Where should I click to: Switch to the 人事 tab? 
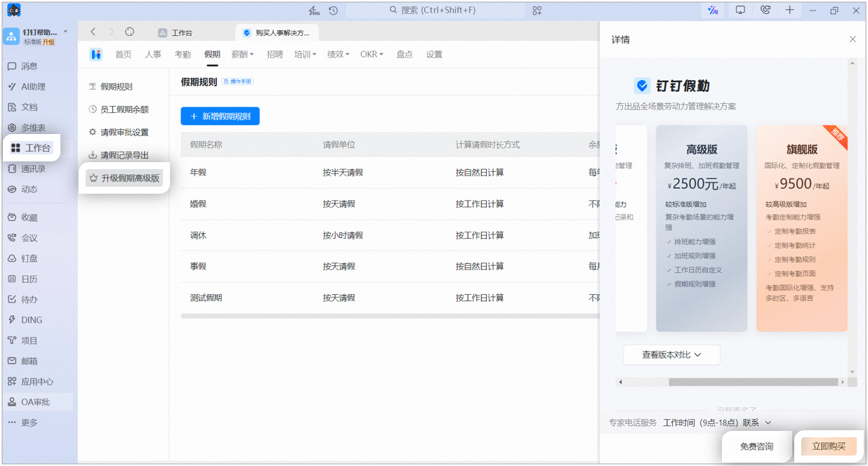tap(153, 54)
